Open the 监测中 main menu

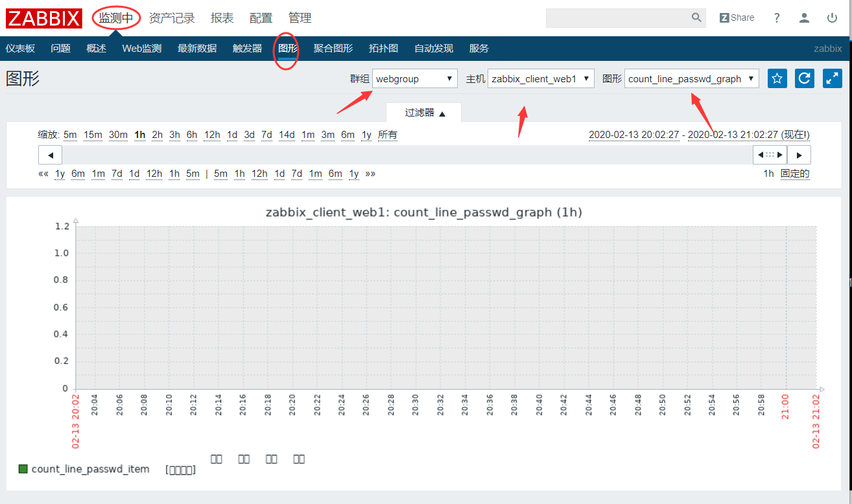(x=116, y=18)
